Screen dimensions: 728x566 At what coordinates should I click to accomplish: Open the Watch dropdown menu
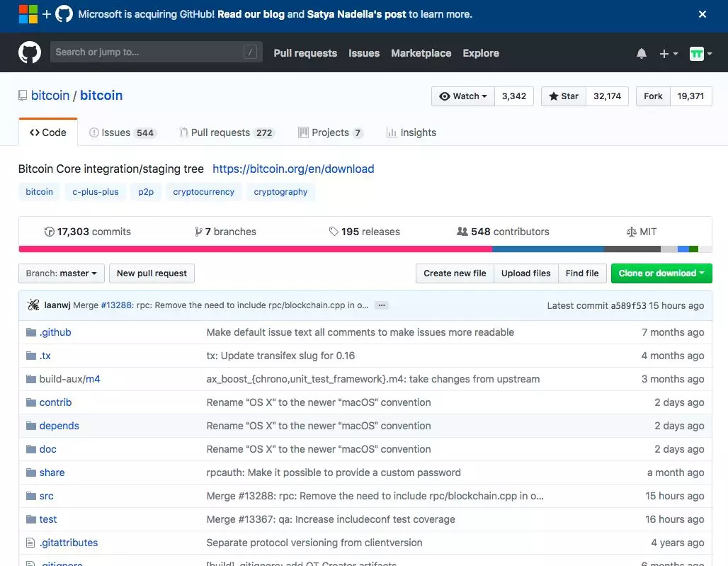(x=464, y=96)
